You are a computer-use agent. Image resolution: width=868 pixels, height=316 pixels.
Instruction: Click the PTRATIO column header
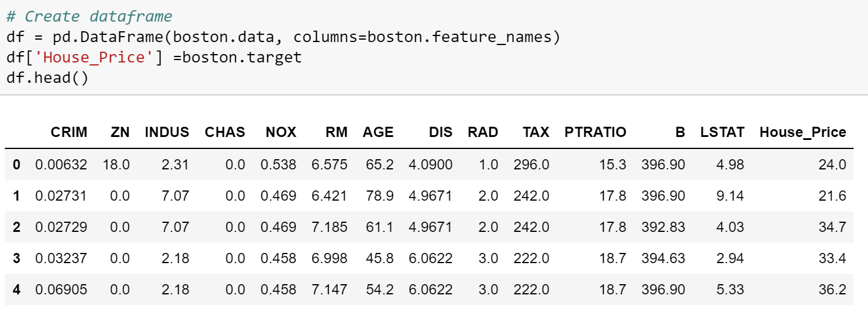pos(595,132)
